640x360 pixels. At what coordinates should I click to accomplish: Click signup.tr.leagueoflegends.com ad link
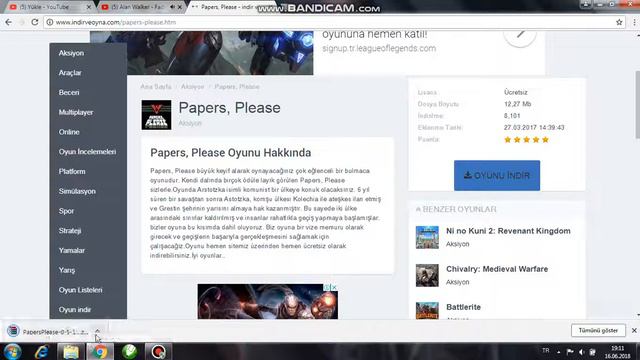point(379,48)
